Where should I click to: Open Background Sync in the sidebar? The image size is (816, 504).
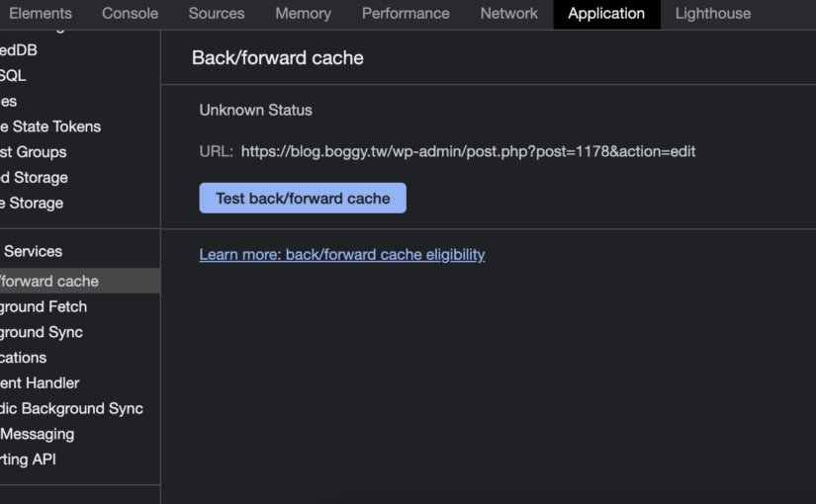click(x=42, y=333)
